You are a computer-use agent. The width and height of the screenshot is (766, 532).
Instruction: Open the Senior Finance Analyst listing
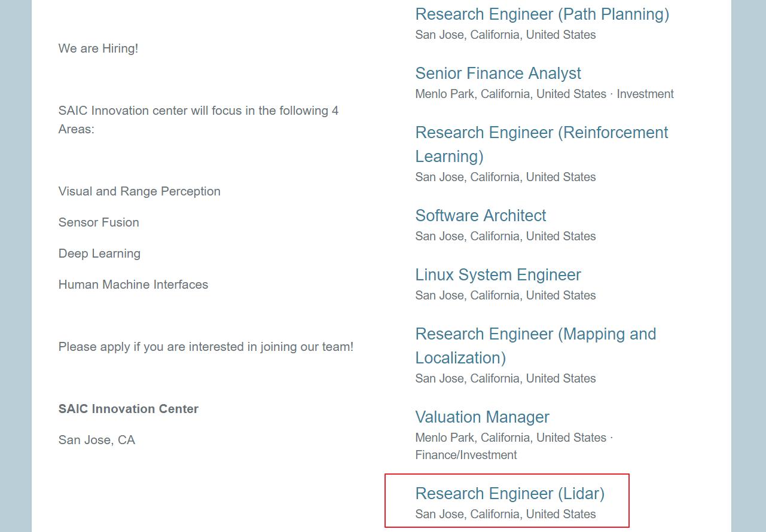point(498,74)
